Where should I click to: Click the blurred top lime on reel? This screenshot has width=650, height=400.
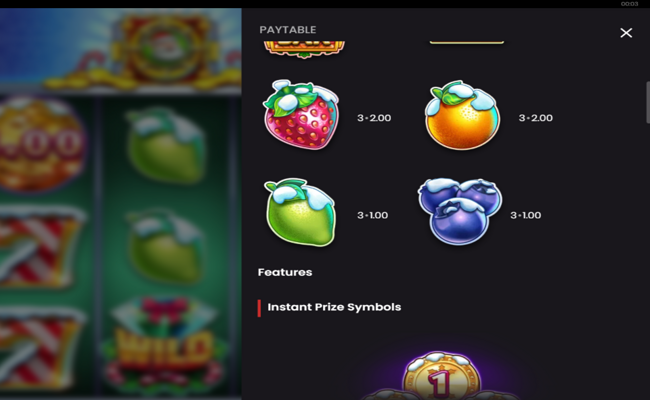pyautogui.click(x=166, y=145)
